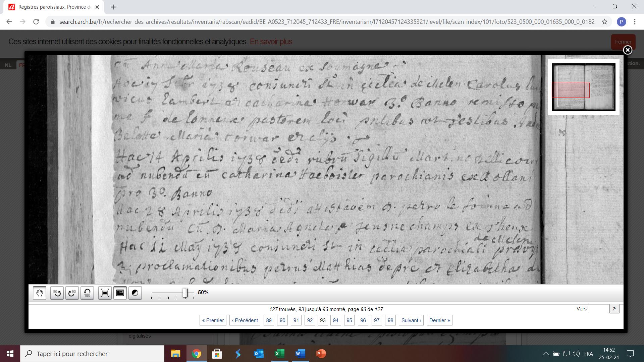Toggle the image contrast inversion
Screen dimensions: 644x362
(135, 293)
